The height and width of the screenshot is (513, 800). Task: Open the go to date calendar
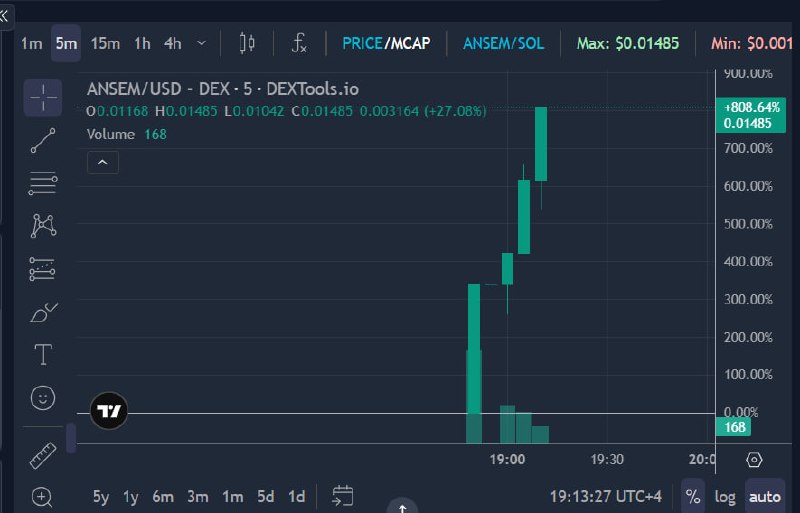[342, 496]
